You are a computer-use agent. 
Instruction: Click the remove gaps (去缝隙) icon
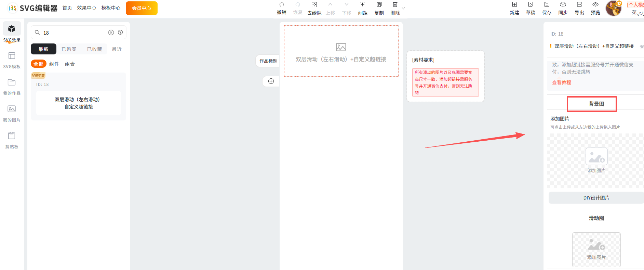pyautogui.click(x=314, y=5)
